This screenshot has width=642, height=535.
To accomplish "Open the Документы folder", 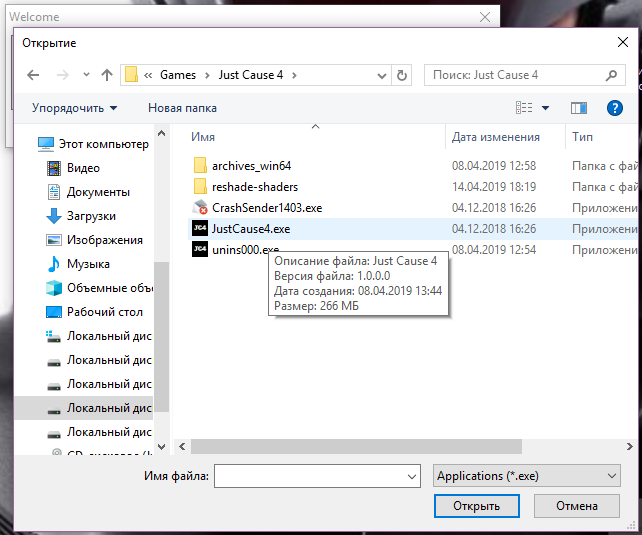I will click(x=88, y=192).
